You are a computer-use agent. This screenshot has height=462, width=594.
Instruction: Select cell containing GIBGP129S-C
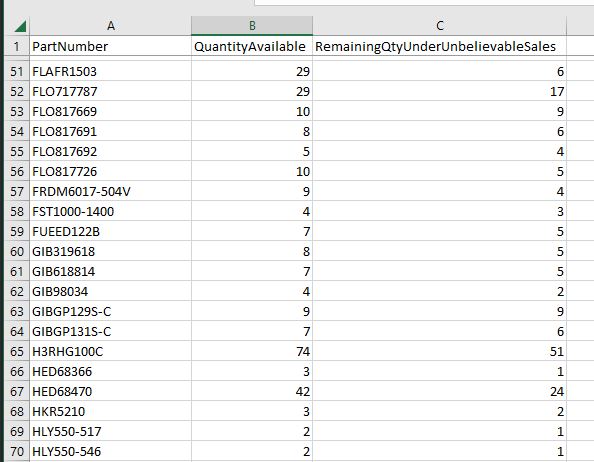coord(111,311)
